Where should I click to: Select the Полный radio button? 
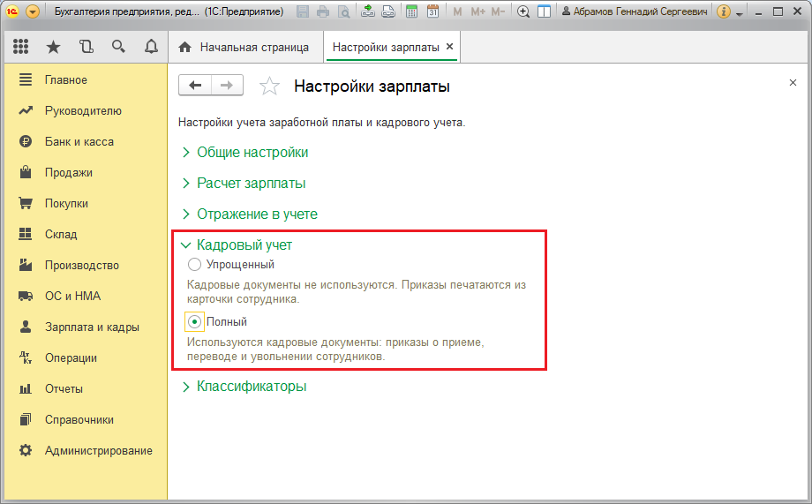[194, 321]
